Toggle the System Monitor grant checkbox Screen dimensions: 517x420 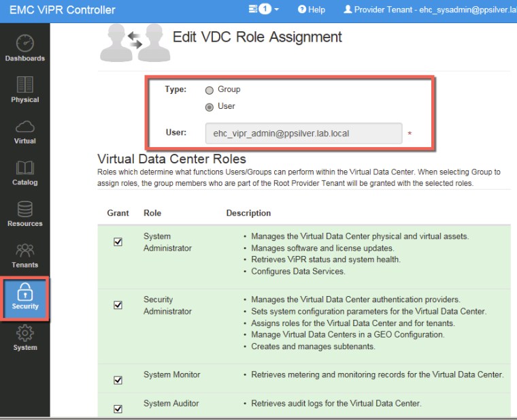(x=118, y=380)
